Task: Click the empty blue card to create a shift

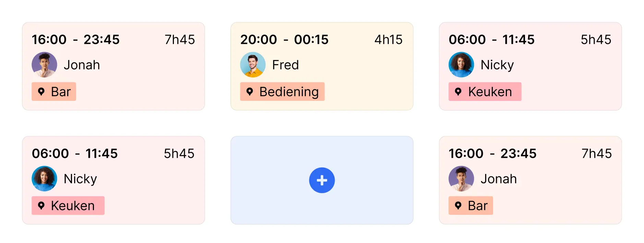Action: pyautogui.click(x=322, y=180)
